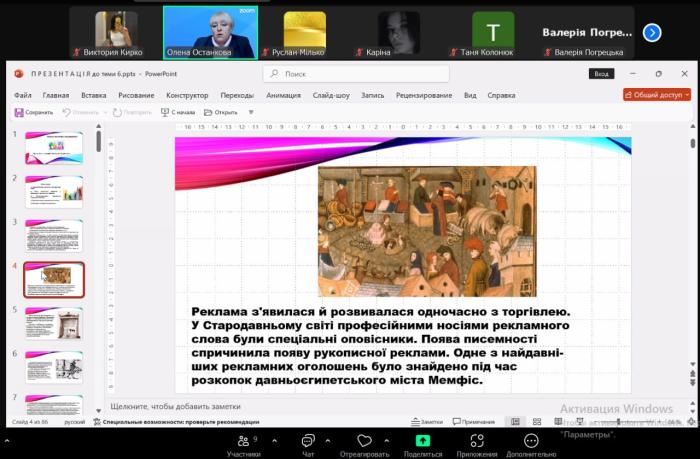Click the Вход sign-in button
This screenshot has width=700, height=459.
601,74
